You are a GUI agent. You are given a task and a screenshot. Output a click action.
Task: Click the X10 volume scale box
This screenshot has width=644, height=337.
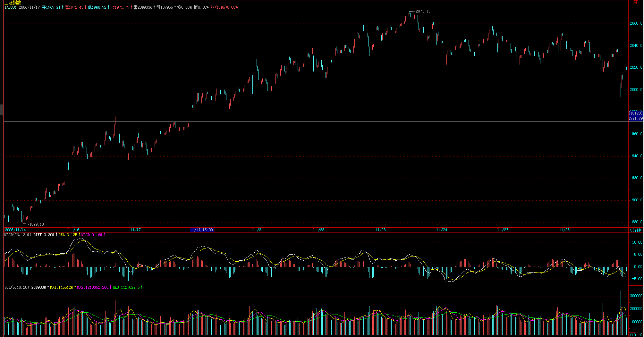633,335
